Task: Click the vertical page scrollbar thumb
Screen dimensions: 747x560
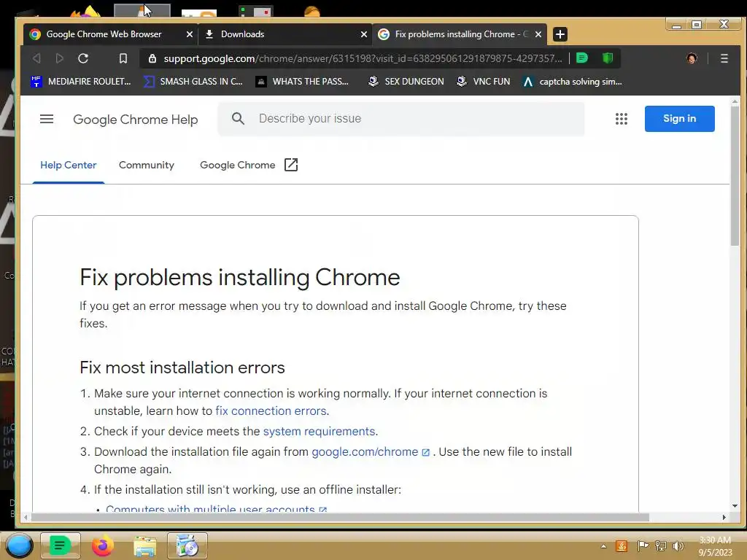Action: click(735, 175)
